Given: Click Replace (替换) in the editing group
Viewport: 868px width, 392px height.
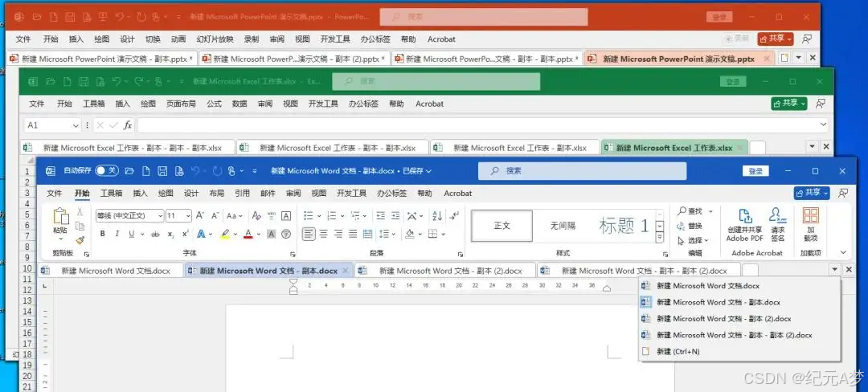Looking at the screenshot, I should point(690,226).
